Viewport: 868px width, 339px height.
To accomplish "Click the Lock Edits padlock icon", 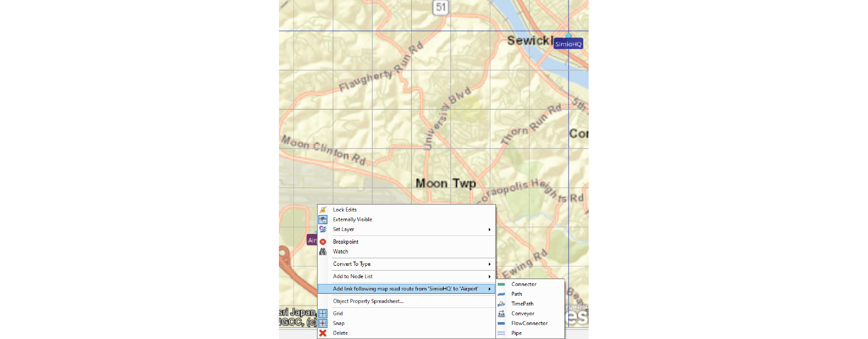I will click(x=323, y=210).
